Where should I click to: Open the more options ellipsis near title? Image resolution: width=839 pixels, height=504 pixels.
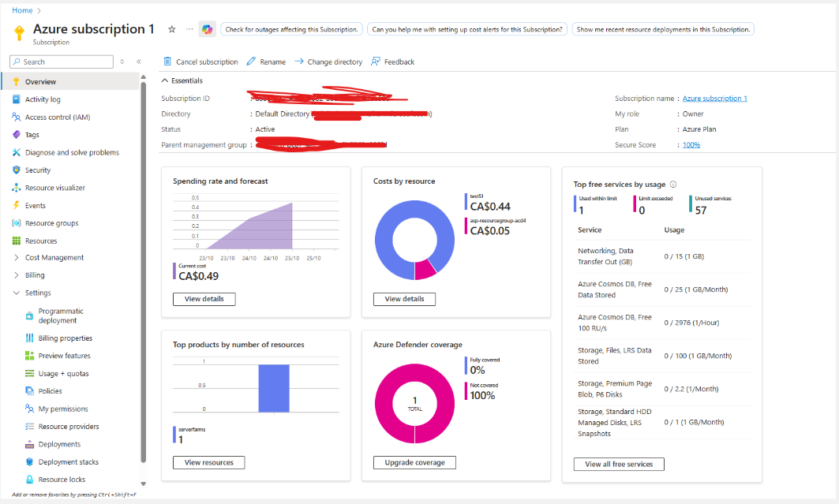(189, 29)
